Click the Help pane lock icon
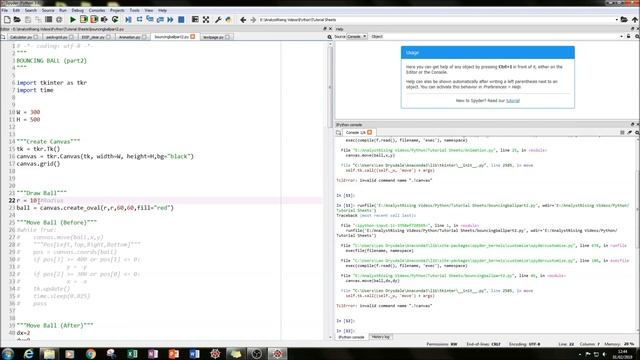This screenshot has width=640, height=360. [x=628, y=36]
